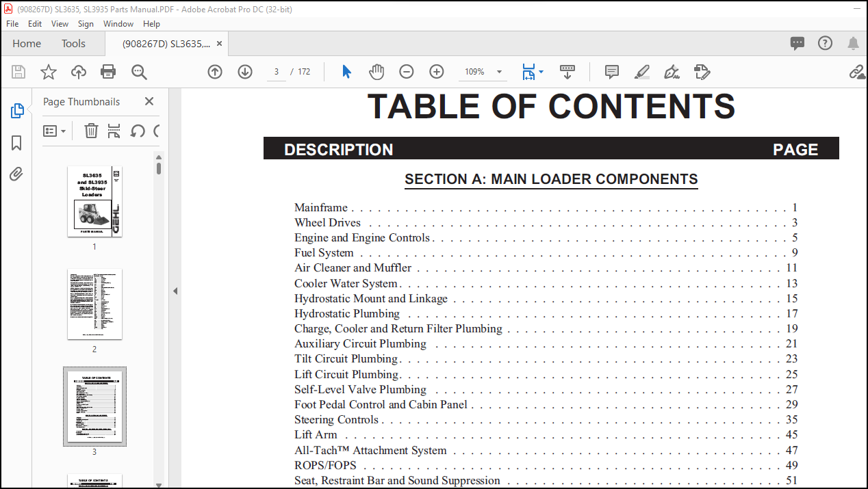Click 'Tilt Circuit Plumbing' entry
The width and height of the screenshot is (868, 489).
(346, 358)
